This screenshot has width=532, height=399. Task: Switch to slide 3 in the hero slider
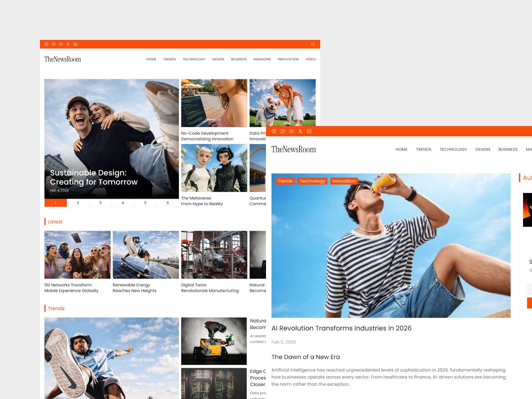(x=100, y=203)
